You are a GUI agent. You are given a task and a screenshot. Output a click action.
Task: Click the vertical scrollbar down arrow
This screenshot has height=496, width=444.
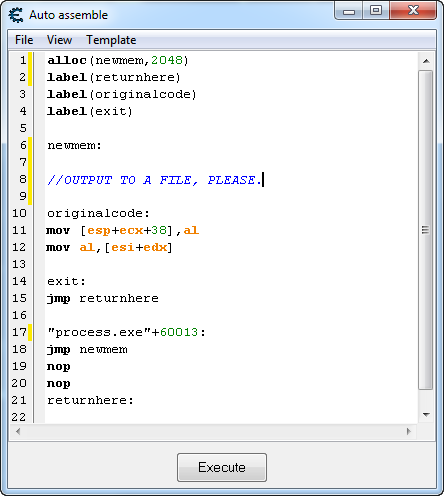tap(426, 415)
